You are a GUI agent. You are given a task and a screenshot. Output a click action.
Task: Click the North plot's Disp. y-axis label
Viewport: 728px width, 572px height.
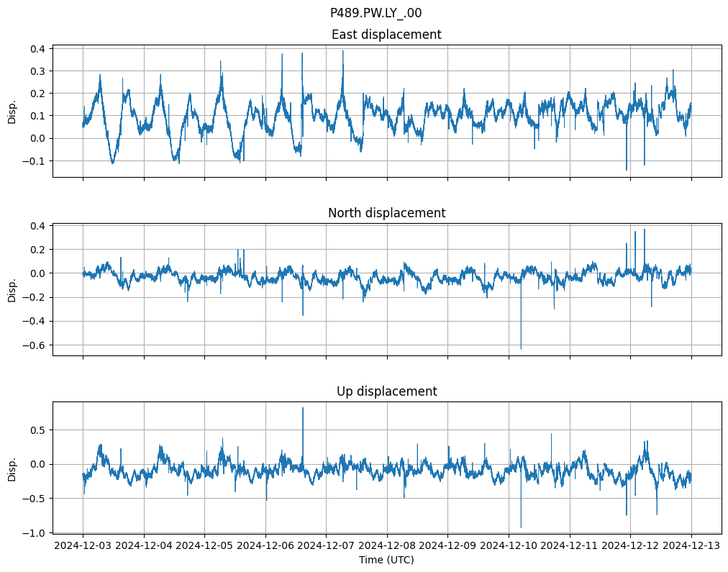click(12, 290)
